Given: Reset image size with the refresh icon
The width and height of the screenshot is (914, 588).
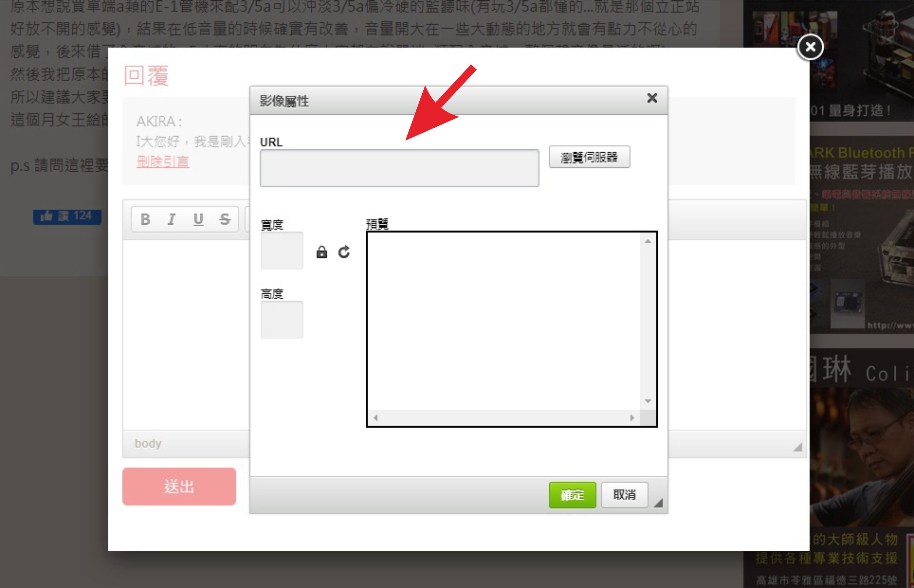Looking at the screenshot, I should pyautogui.click(x=344, y=252).
